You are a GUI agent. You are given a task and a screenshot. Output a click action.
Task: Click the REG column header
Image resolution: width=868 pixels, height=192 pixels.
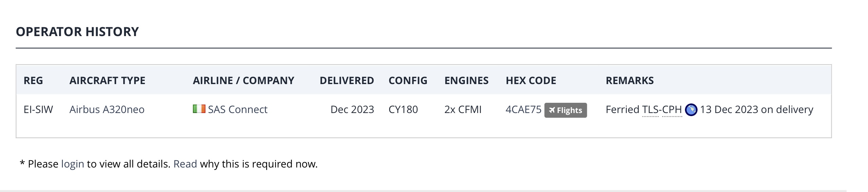click(33, 81)
